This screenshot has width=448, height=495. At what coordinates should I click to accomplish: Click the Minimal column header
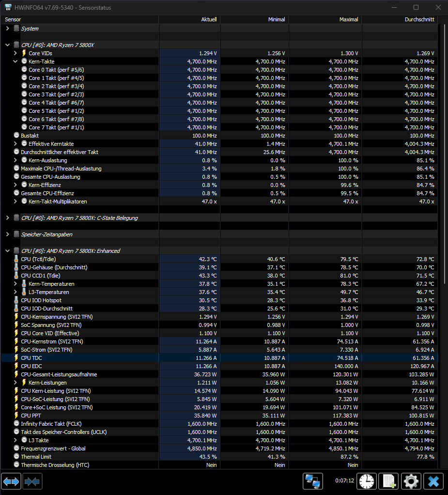(x=254, y=19)
